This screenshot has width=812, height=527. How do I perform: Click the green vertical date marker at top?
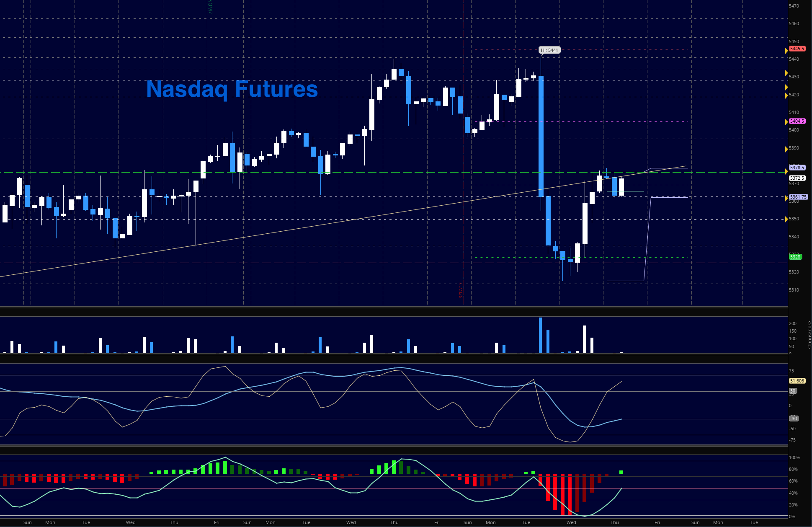click(210, 6)
